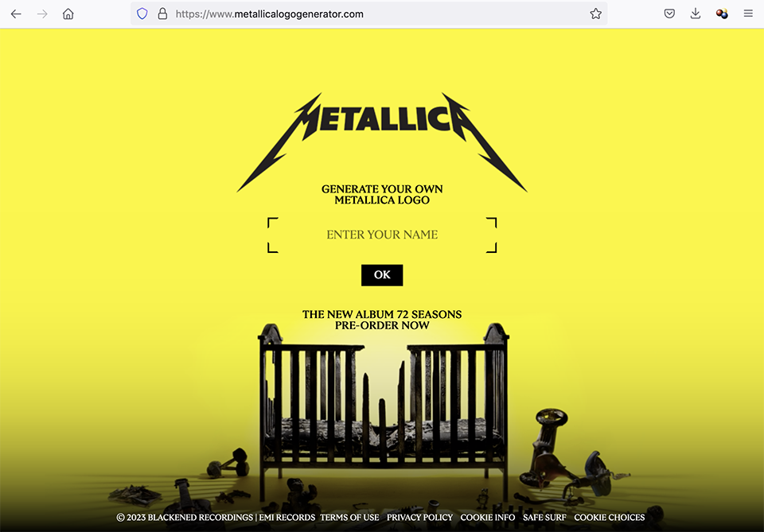View the Cookie Info footer link

(x=487, y=518)
